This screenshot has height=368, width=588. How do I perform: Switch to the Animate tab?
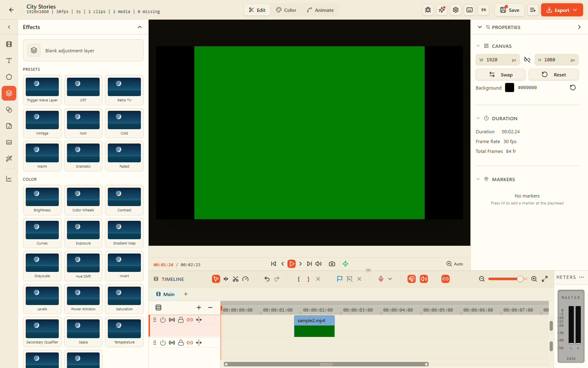pos(321,10)
